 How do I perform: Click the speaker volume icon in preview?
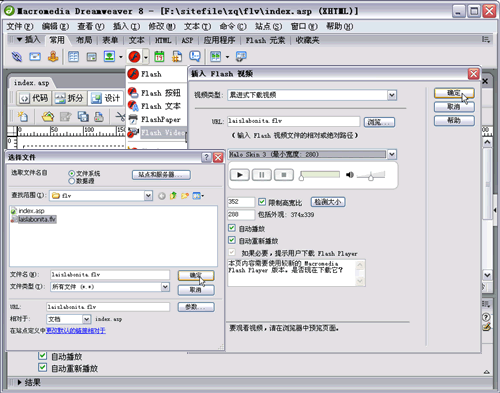point(350,175)
